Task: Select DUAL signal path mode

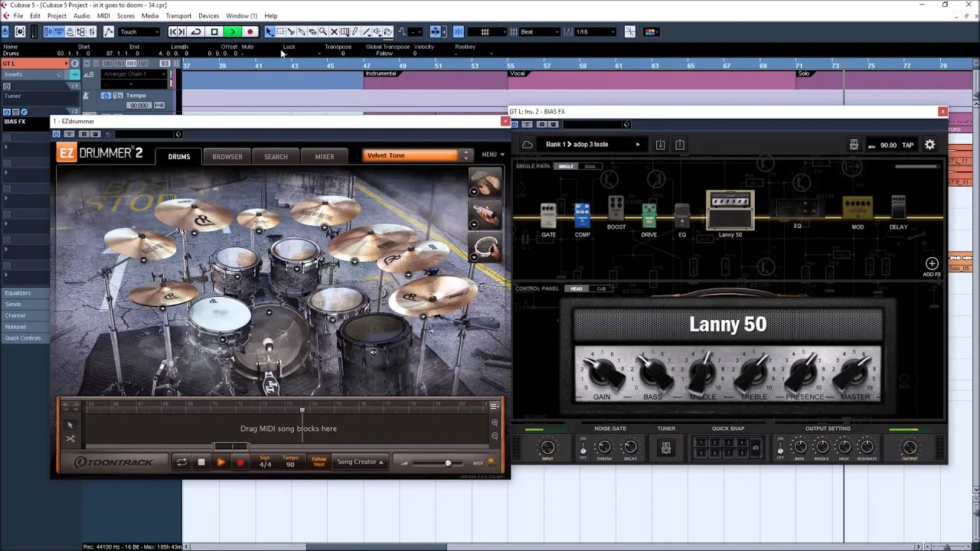Action: (x=590, y=166)
